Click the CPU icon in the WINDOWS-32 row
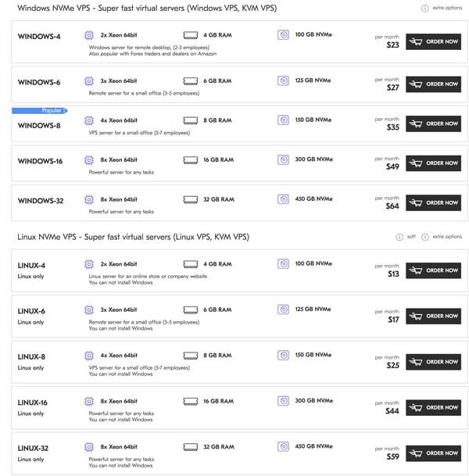Image resolution: width=469 pixels, height=476 pixels. coord(88,199)
